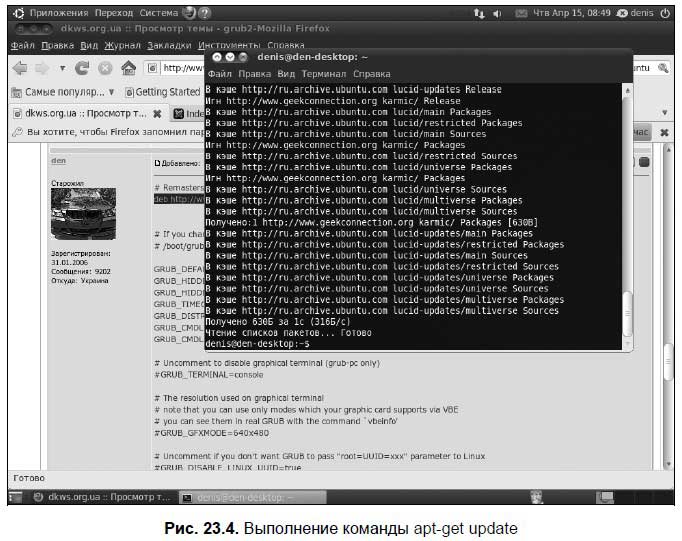Click the Ubuntu logo icon in top panel

point(19,13)
